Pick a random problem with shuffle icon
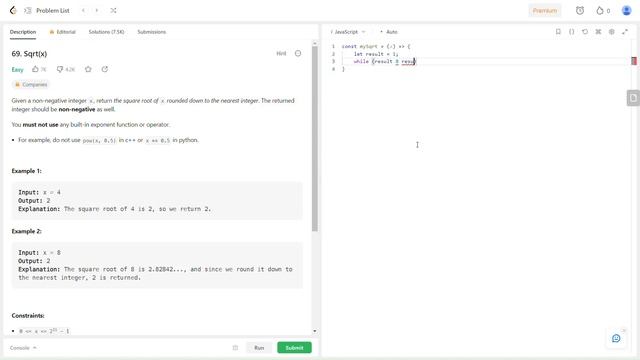 pos(113,11)
